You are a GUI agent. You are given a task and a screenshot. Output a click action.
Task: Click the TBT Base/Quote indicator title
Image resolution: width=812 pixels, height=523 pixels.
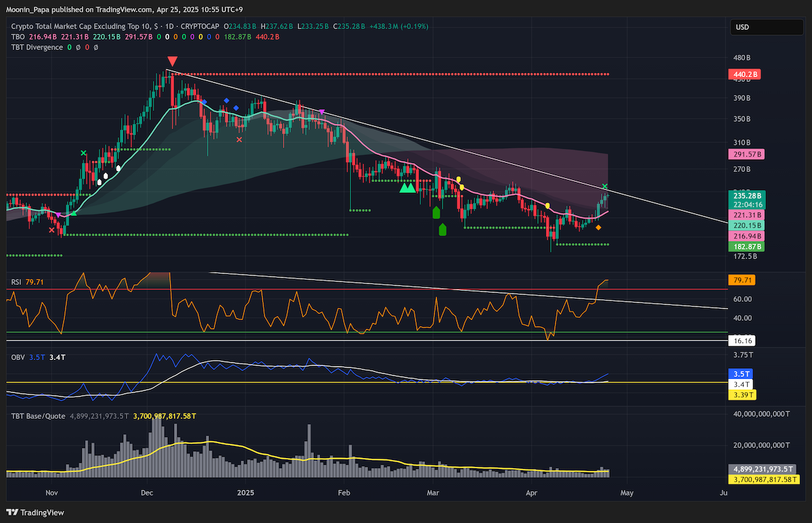[x=38, y=416]
